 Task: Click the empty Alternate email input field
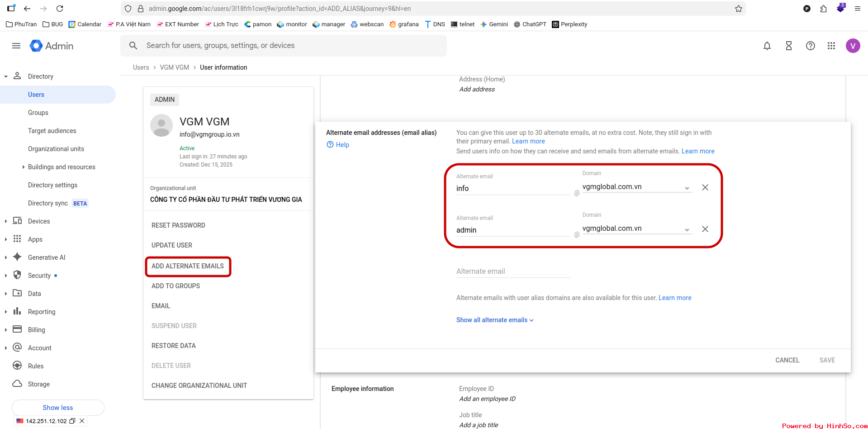511,271
